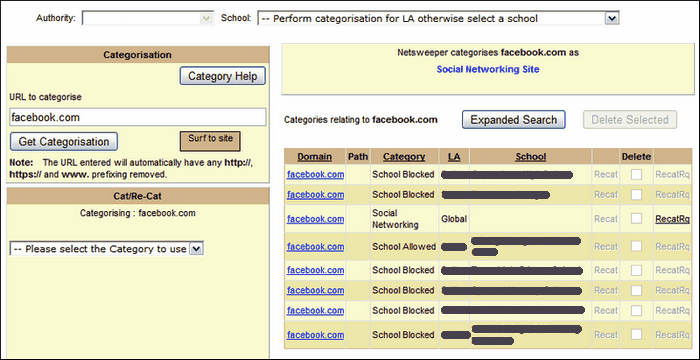The width and height of the screenshot is (700, 360).
Task: Click RecatRq in the School Allowed row
Action: (x=672, y=247)
